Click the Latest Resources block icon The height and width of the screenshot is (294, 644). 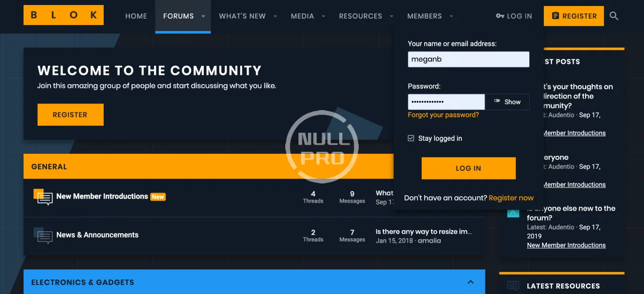513,286
